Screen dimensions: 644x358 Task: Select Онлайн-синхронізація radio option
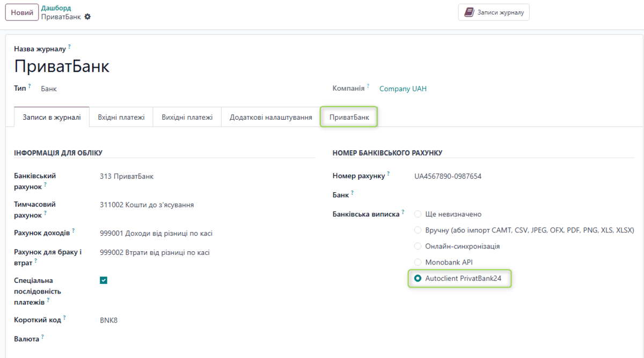pos(418,246)
